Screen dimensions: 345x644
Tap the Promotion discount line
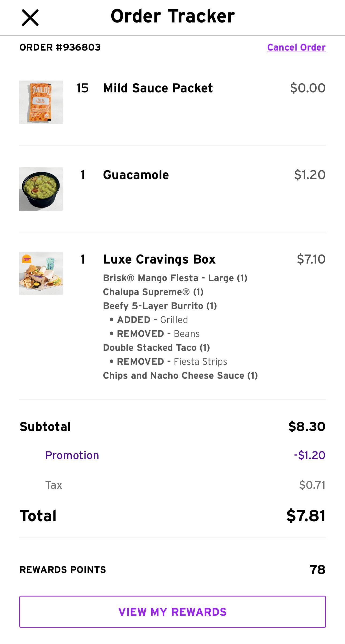click(x=72, y=455)
